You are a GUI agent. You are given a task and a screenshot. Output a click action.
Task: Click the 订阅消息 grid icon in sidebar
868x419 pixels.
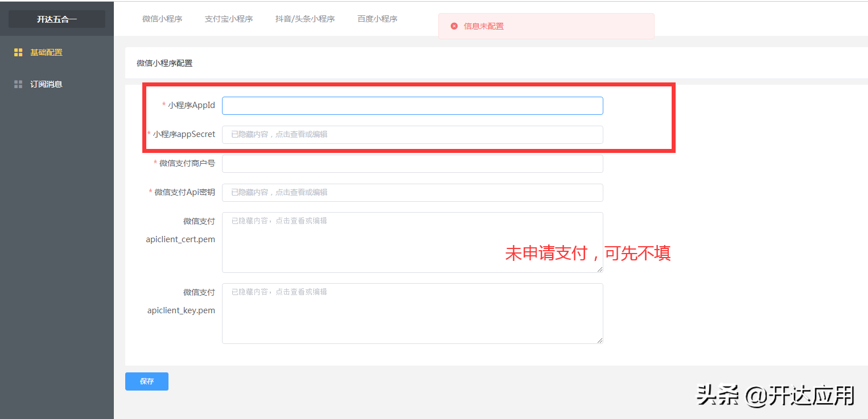click(x=18, y=84)
